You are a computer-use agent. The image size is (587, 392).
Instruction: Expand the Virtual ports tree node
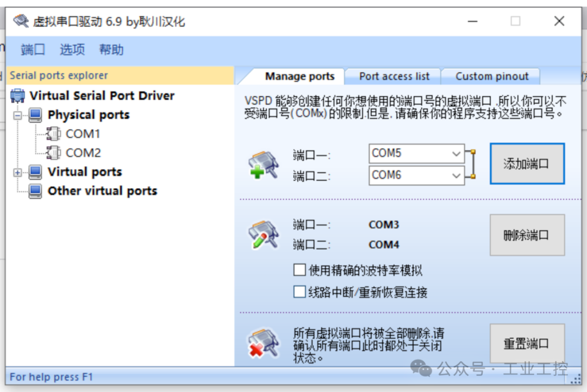click(17, 173)
